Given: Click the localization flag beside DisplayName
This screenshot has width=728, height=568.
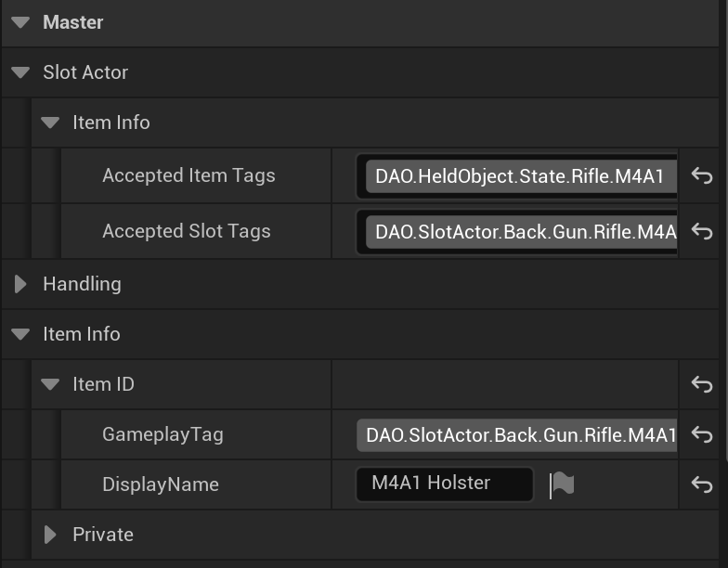Looking at the screenshot, I should 562,484.
